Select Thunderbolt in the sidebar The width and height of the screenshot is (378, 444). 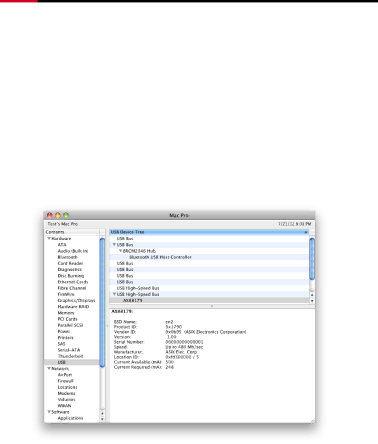click(x=70, y=356)
